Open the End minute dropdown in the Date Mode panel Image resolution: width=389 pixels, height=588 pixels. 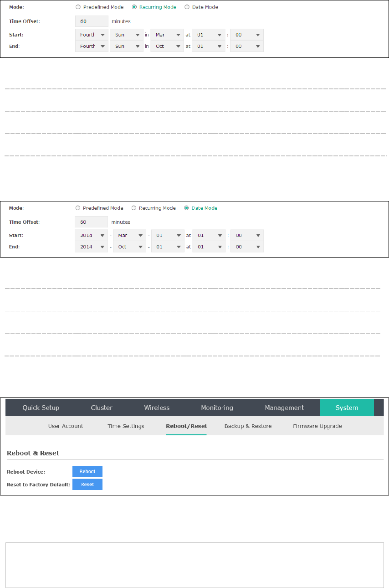click(x=247, y=247)
